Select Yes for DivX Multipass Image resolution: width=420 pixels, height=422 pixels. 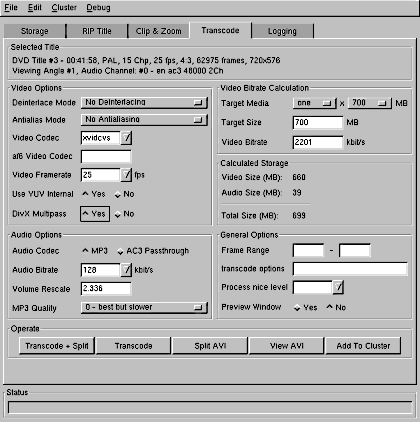click(95, 214)
